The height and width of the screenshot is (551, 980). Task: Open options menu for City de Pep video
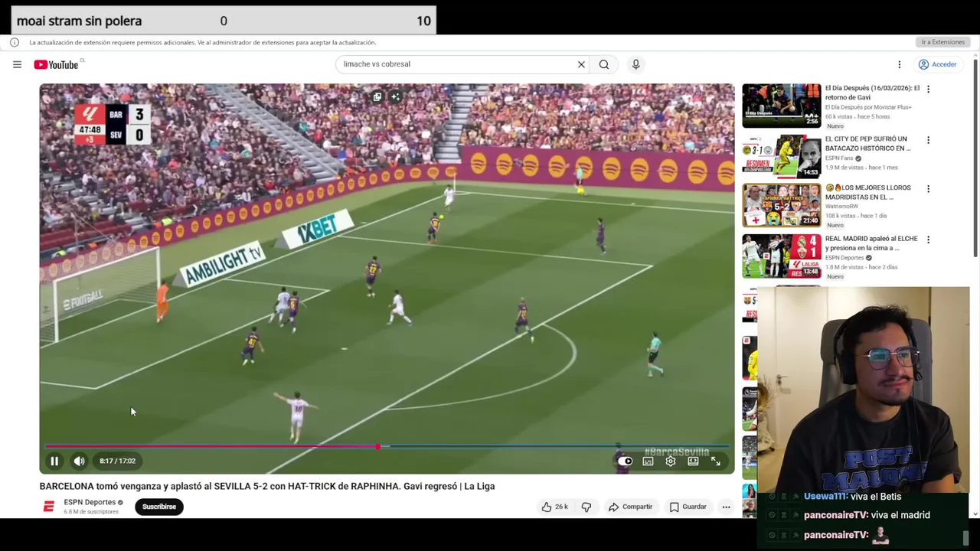click(x=928, y=141)
